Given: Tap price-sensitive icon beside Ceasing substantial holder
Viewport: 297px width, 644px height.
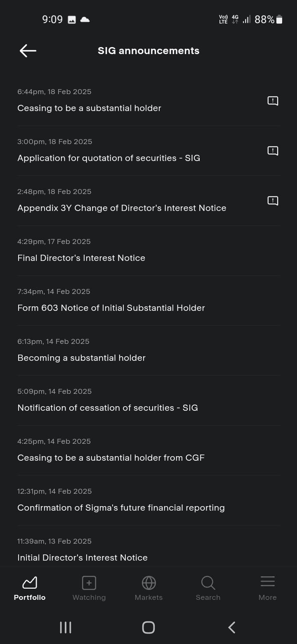Looking at the screenshot, I should 273,101.
